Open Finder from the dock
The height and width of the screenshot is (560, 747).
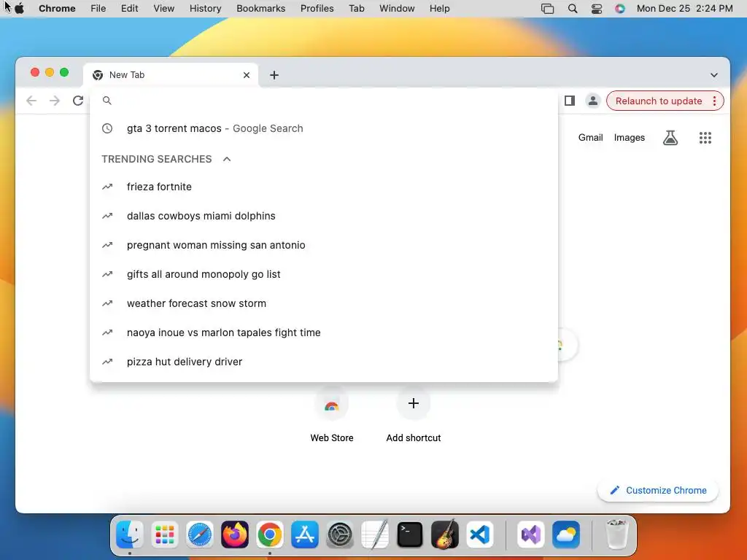pos(130,534)
